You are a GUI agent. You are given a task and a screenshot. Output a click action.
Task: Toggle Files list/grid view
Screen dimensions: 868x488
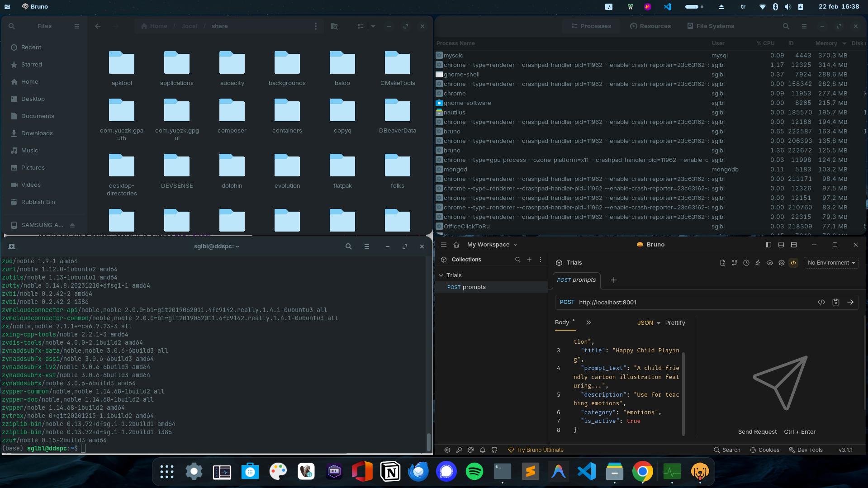click(360, 26)
